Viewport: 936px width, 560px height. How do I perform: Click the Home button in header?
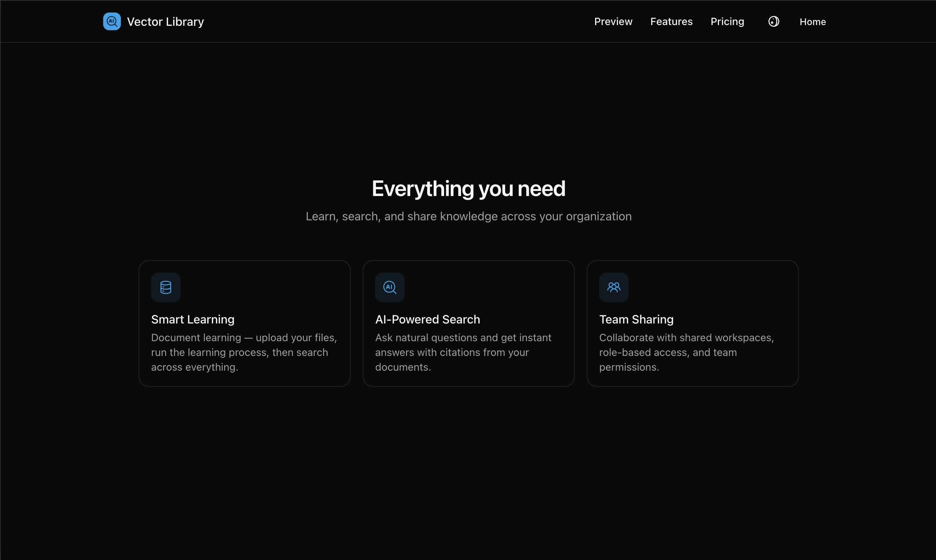click(x=812, y=22)
